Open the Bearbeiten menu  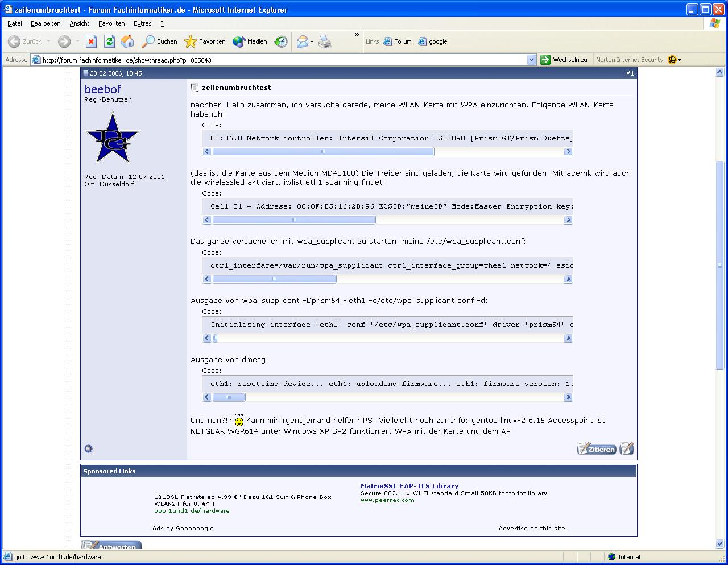[45, 23]
